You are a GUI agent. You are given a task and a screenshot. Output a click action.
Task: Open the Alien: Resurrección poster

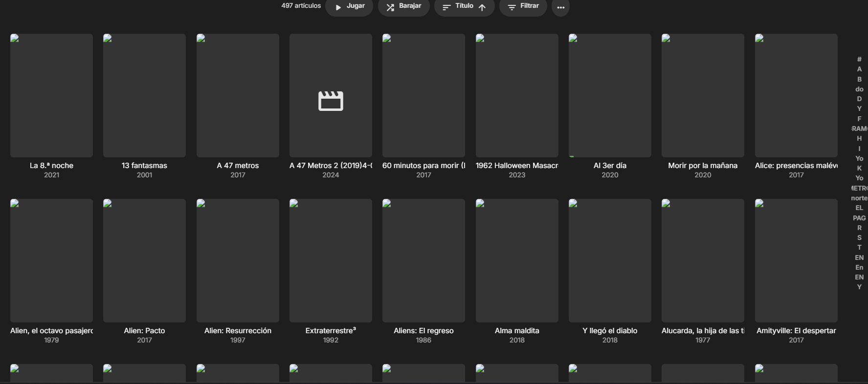[238, 260]
